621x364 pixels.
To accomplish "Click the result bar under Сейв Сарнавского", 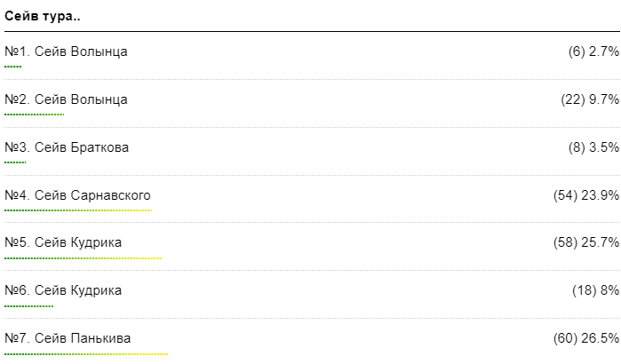I will coord(78,210).
